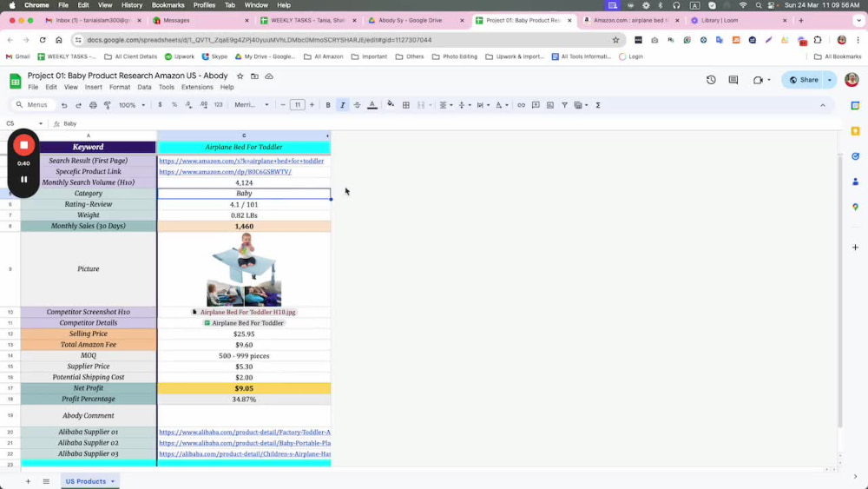Format as currency with dollar icon

click(x=160, y=105)
